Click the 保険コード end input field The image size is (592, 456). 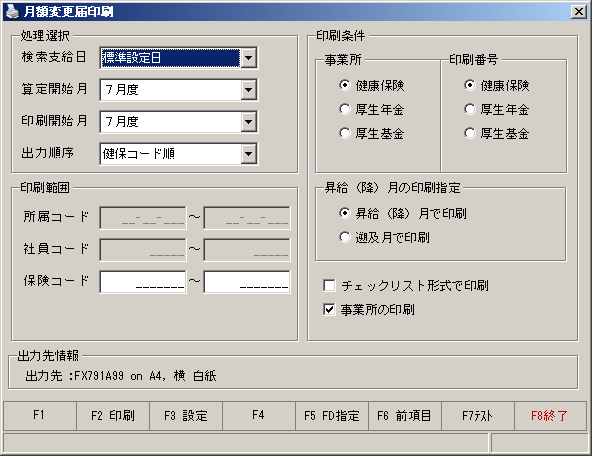[x=247, y=282]
